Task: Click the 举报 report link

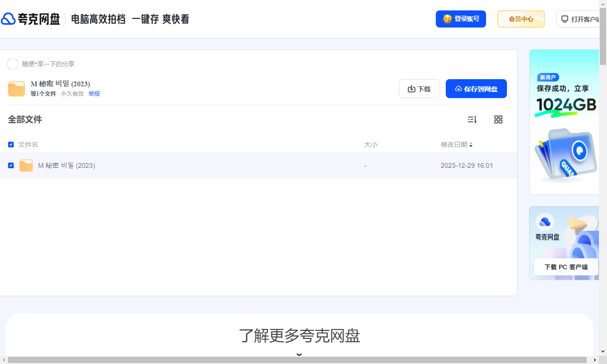Action: (94, 94)
